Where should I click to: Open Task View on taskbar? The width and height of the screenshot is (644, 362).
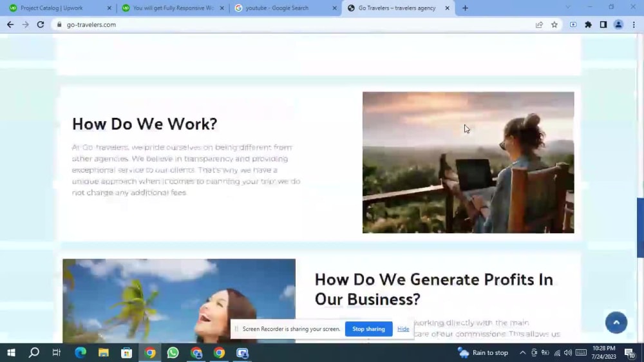pos(57,352)
